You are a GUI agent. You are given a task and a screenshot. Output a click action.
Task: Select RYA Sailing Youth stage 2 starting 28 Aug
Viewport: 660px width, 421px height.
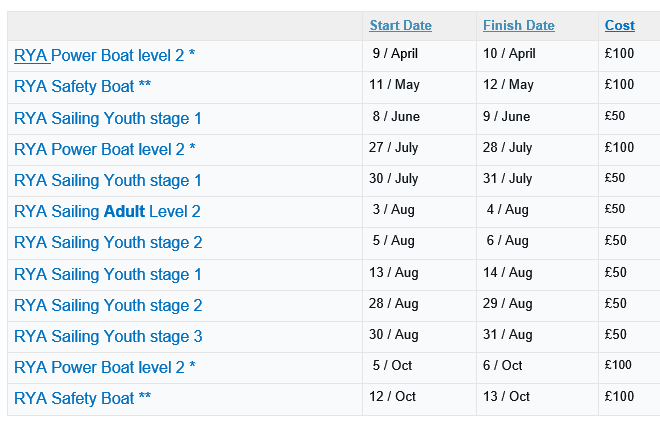tap(108, 305)
